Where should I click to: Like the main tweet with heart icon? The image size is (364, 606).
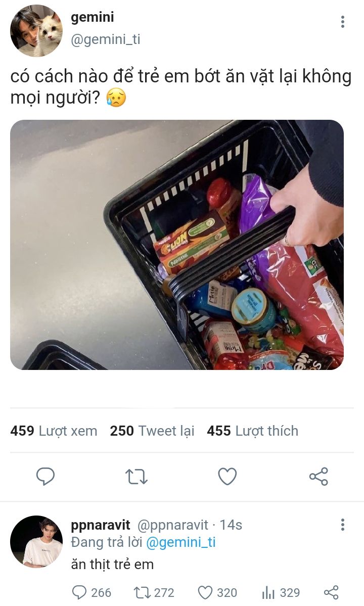(x=227, y=477)
